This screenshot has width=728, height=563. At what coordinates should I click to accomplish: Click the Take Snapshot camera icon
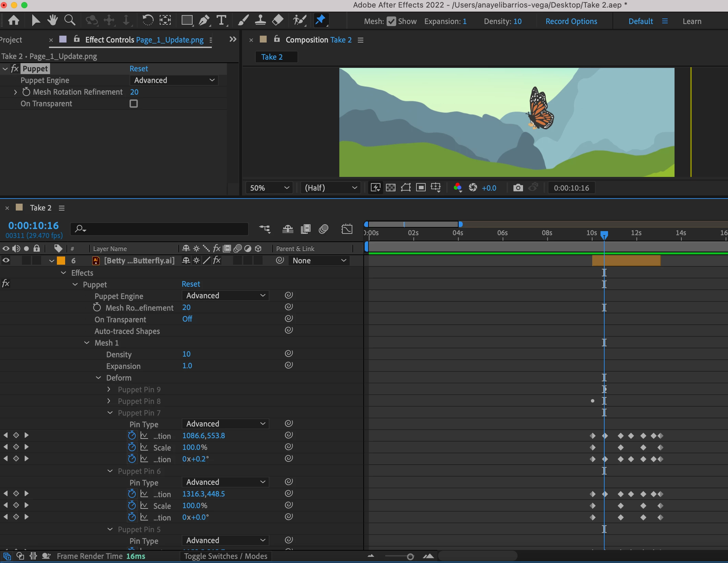[518, 188]
